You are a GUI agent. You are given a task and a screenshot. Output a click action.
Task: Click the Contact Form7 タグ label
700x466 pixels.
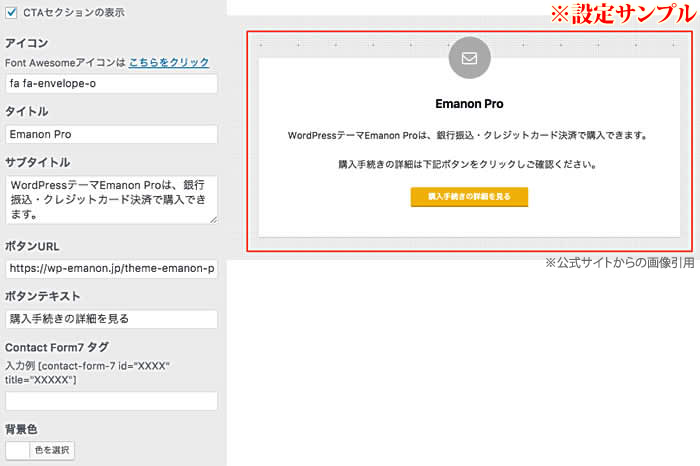pos(57,347)
